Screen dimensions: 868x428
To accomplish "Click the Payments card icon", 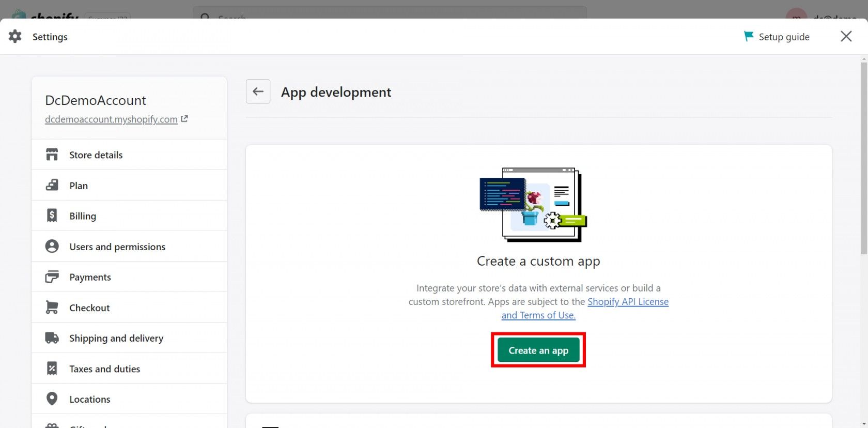I will [x=52, y=277].
